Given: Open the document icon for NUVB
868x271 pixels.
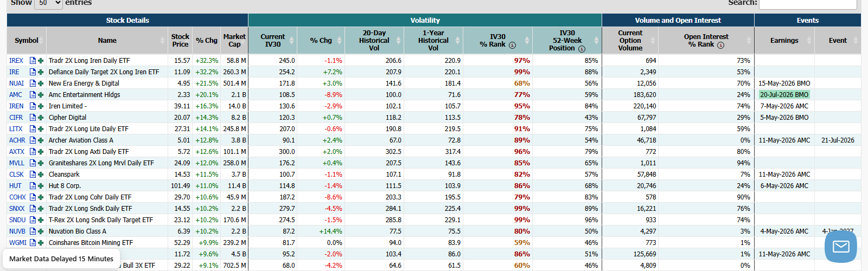Looking at the screenshot, I should [x=33, y=231].
